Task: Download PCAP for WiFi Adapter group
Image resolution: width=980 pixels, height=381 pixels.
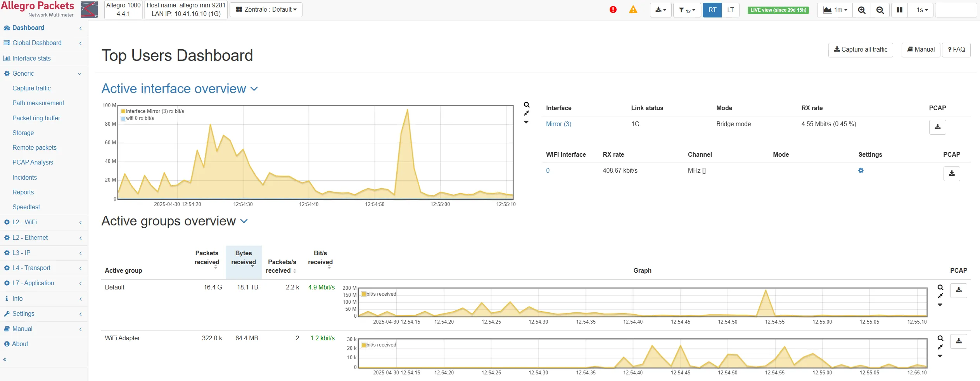Action: point(958,341)
